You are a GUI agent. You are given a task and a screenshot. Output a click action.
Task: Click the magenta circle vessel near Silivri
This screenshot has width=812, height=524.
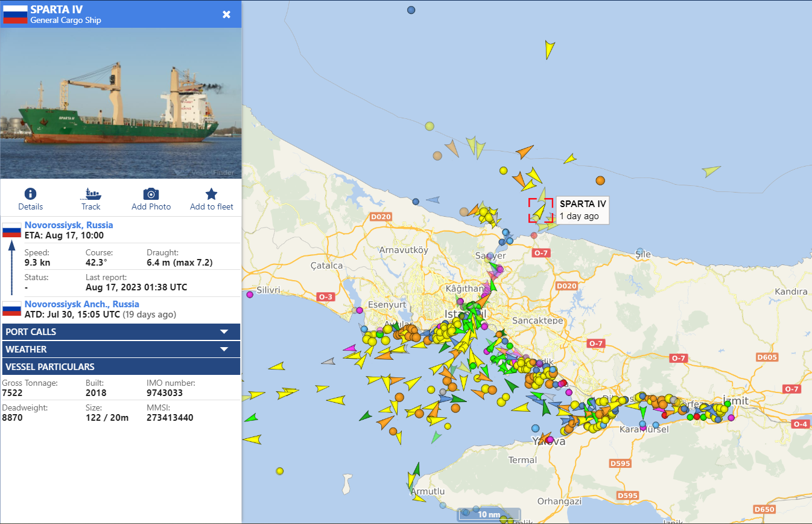tap(250, 295)
